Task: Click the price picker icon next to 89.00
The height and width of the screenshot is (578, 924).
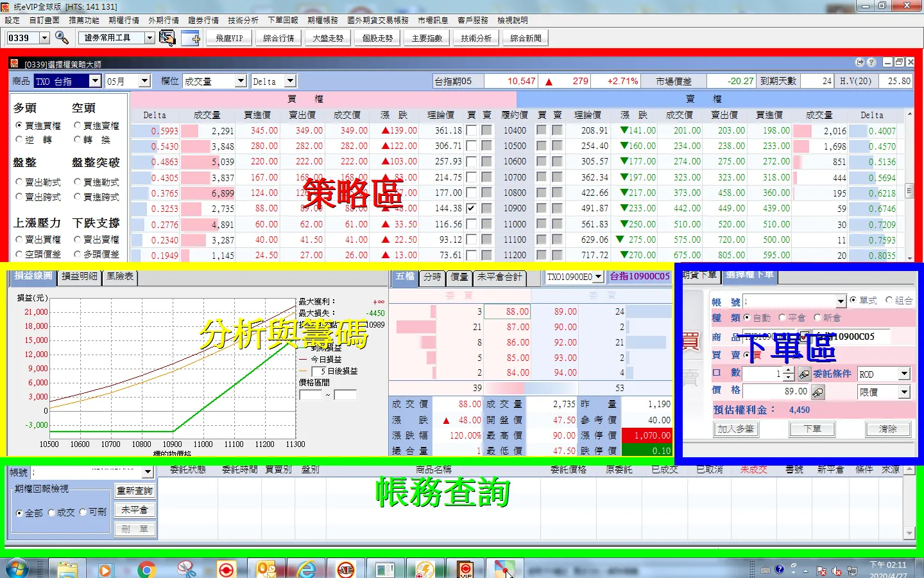Action: [x=817, y=392]
